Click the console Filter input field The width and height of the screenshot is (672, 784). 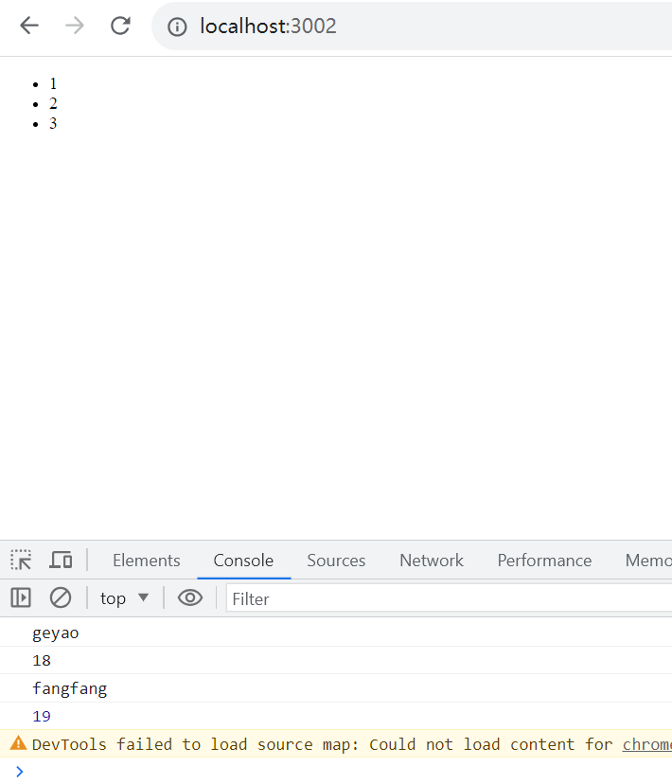coord(449,598)
